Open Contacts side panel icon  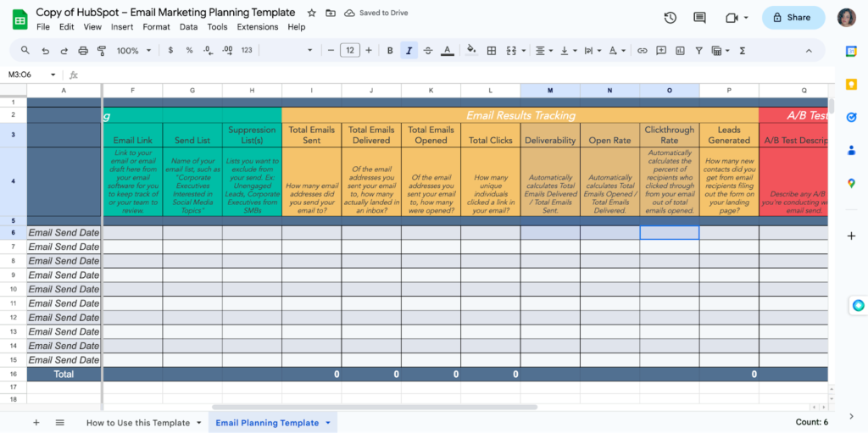[851, 150]
